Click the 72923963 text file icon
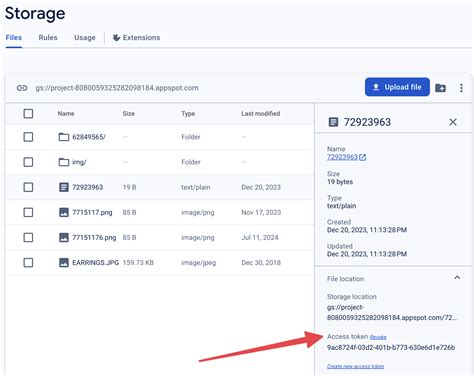474x376 pixels. click(64, 187)
